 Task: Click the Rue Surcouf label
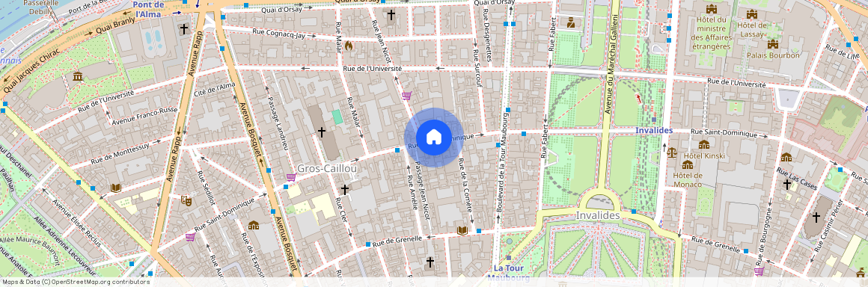point(477,69)
